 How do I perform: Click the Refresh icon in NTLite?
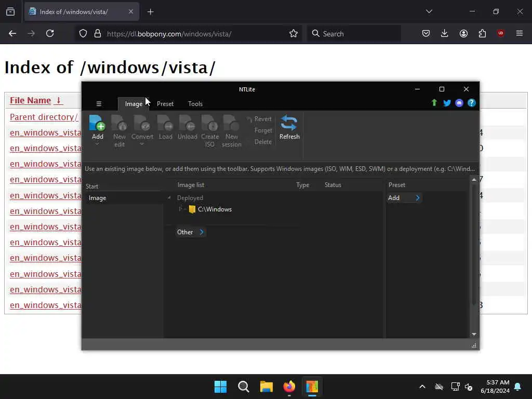pos(289,123)
